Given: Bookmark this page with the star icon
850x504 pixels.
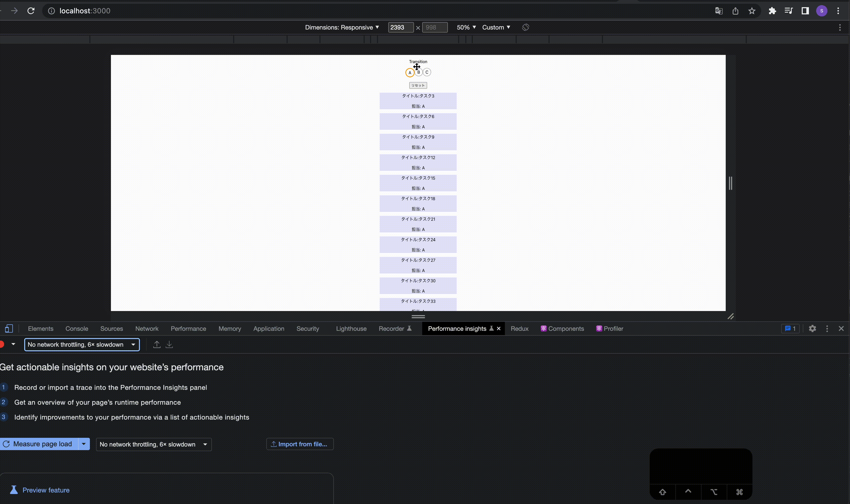Looking at the screenshot, I should (752, 11).
